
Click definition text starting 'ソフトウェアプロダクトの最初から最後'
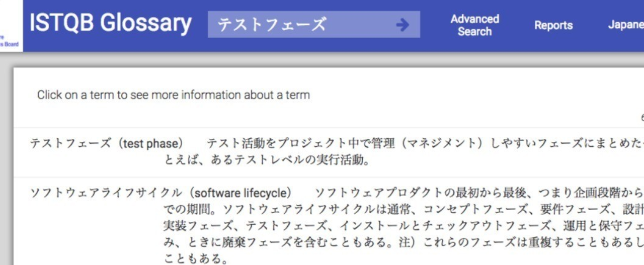(x=479, y=193)
